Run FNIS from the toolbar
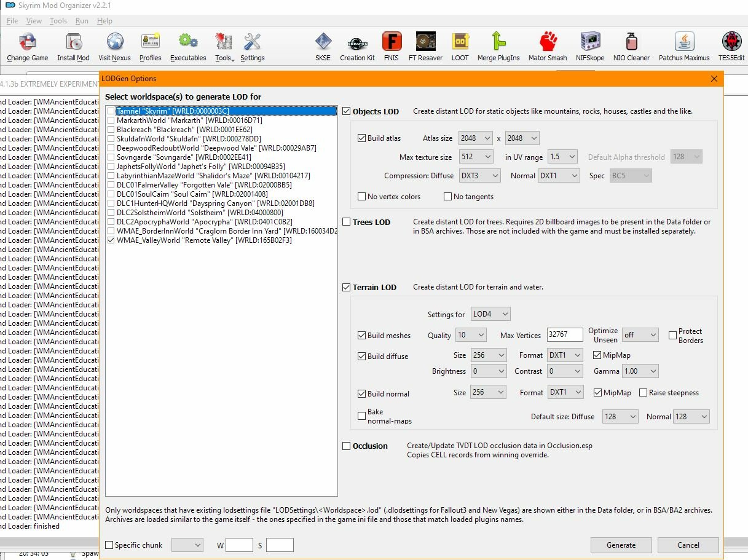Screen dimensions: 748x560 point(392,42)
